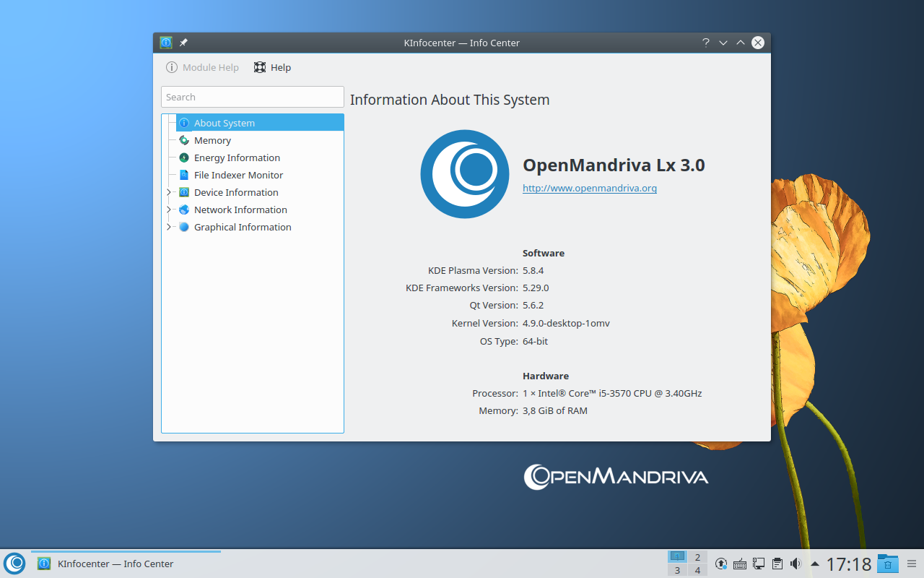Click the KInfocenter taskbar entry
The width and height of the screenshot is (924, 578).
tap(115, 564)
